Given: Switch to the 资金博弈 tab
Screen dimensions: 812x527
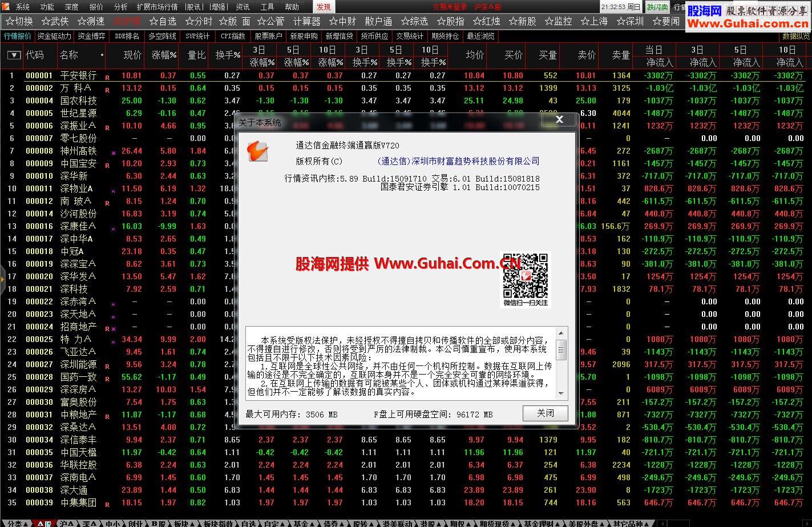Looking at the screenshot, I should [x=91, y=36].
